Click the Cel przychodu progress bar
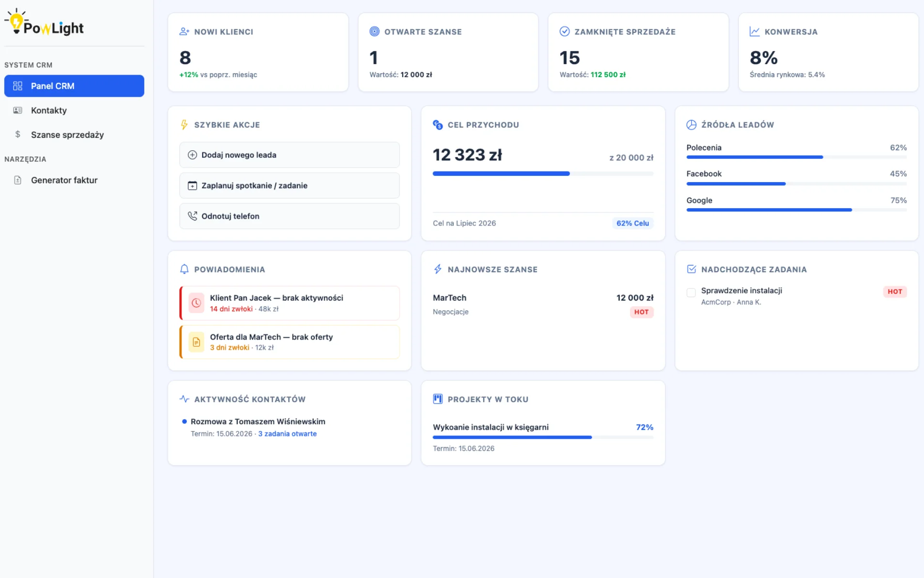This screenshot has width=924, height=578. pyautogui.click(x=543, y=173)
